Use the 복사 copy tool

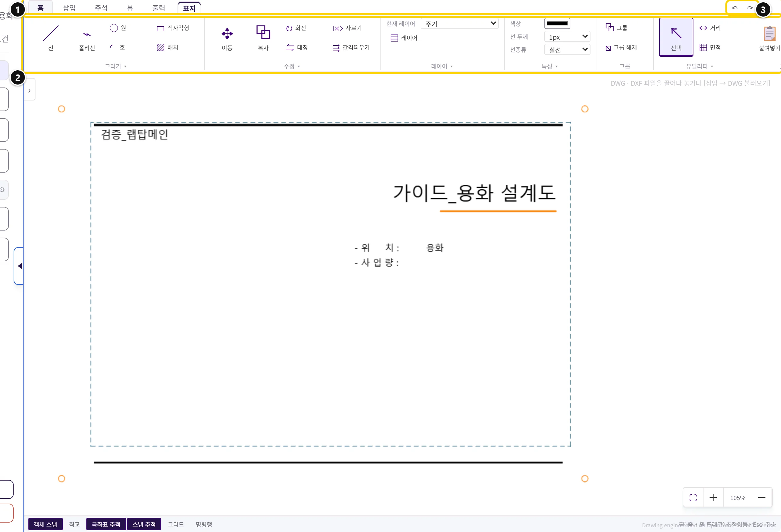[x=263, y=38]
